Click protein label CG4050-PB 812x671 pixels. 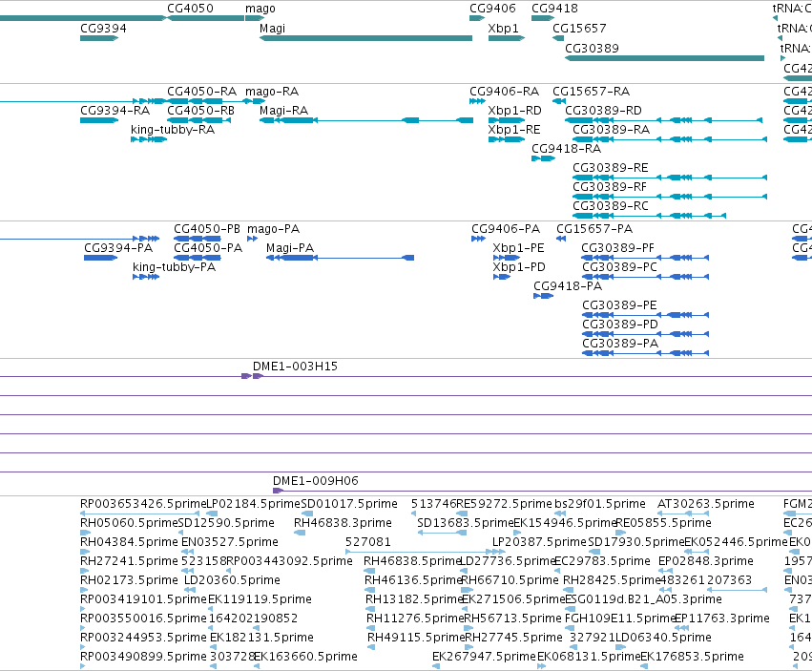[207, 228]
